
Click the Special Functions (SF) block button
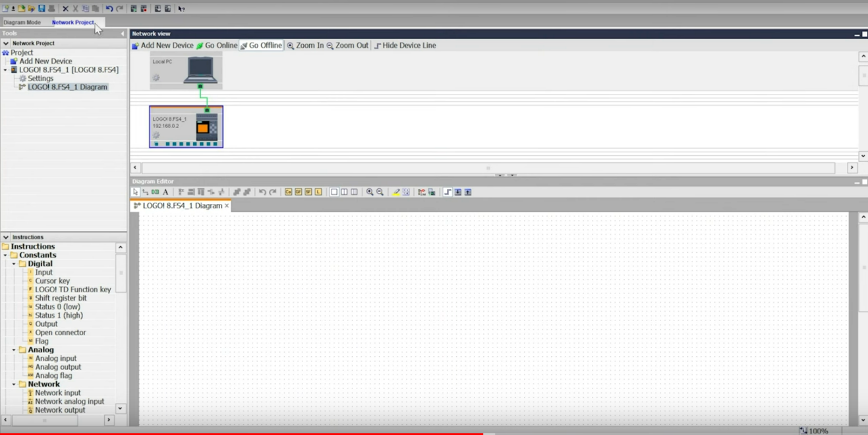[308, 192]
